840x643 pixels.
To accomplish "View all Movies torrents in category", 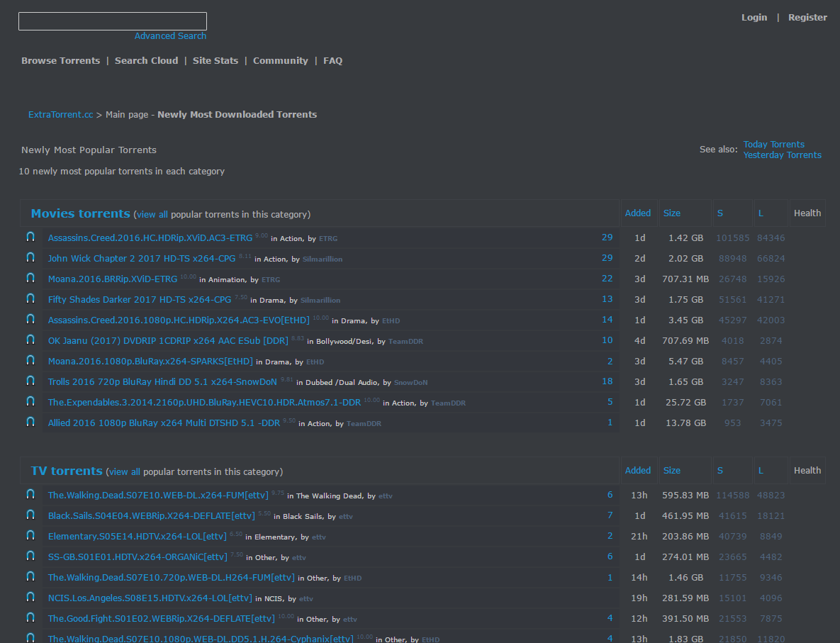I will click(152, 215).
